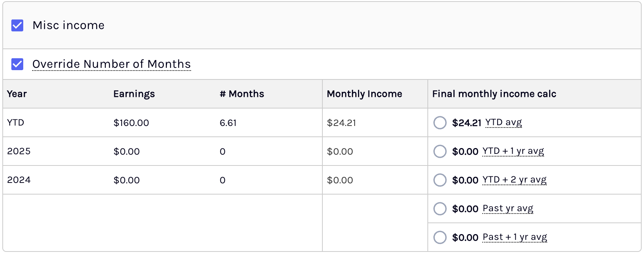Image resolution: width=644 pixels, height=255 pixels.
Task: Edit the 2024 earnings field
Action: click(x=127, y=180)
